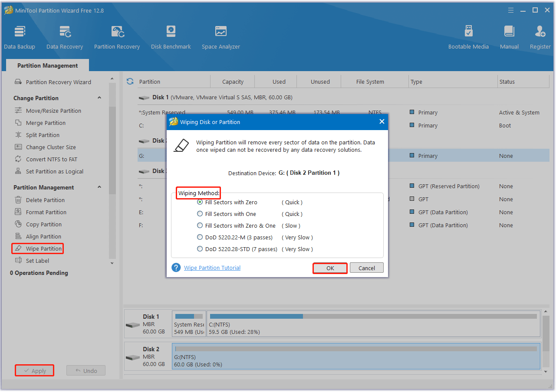Collapse the Partition Management section

(99, 187)
